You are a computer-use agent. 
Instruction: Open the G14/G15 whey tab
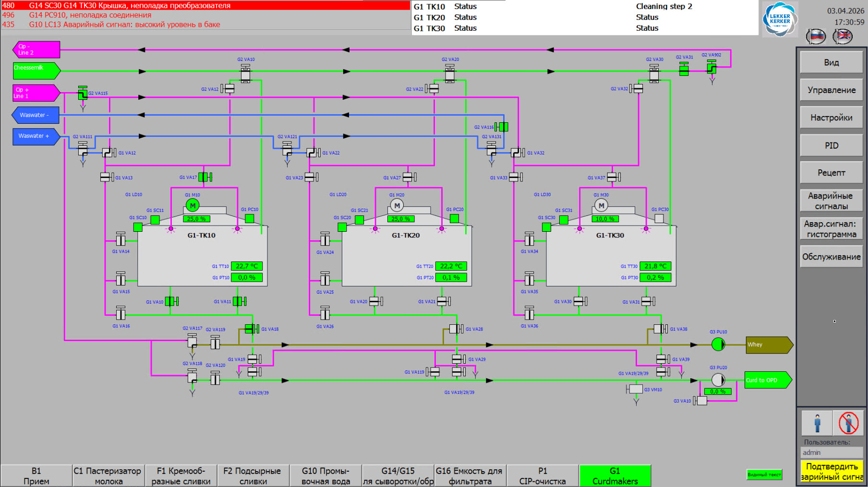tap(398, 476)
